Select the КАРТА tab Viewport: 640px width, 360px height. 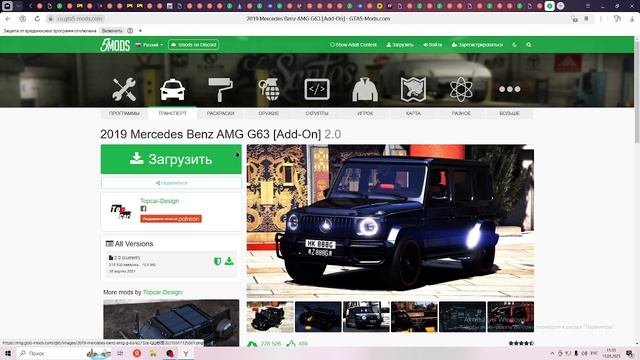[413, 113]
